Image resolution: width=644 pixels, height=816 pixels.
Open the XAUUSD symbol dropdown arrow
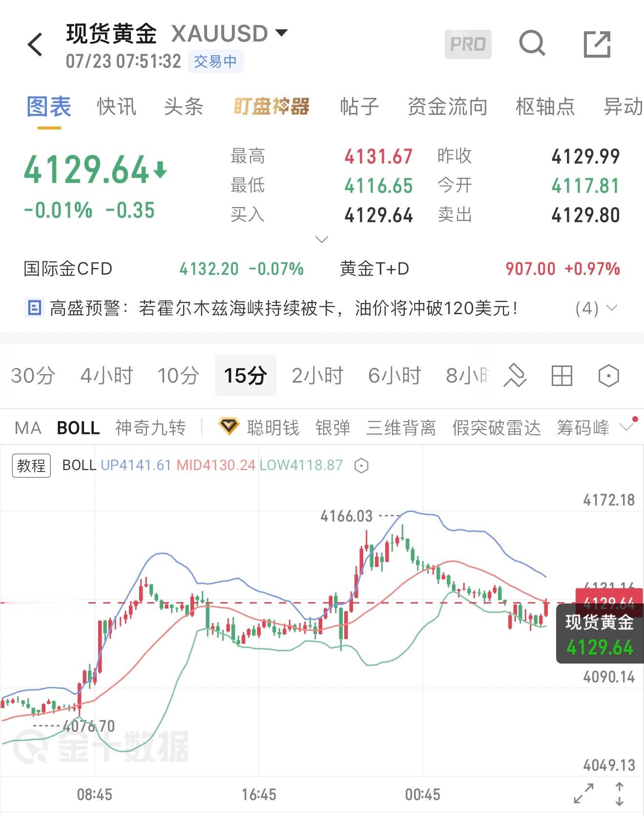(281, 33)
